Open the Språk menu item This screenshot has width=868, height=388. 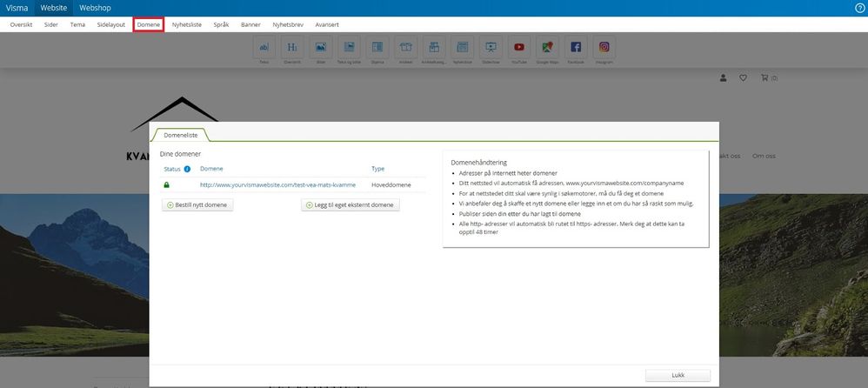(x=221, y=25)
